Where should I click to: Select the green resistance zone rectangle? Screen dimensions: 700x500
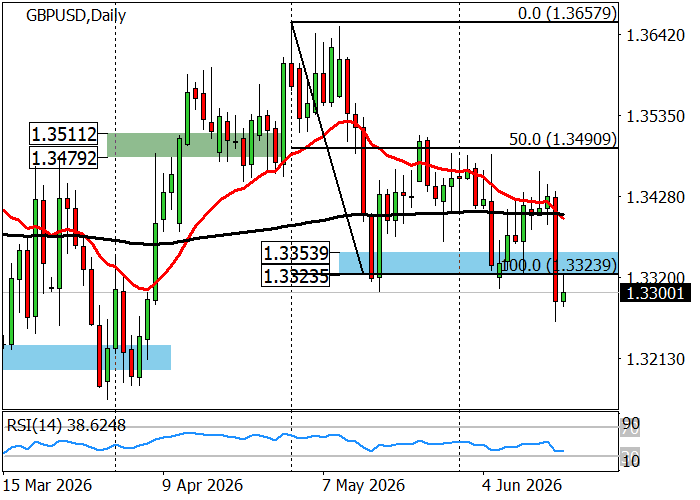pos(196,145)
